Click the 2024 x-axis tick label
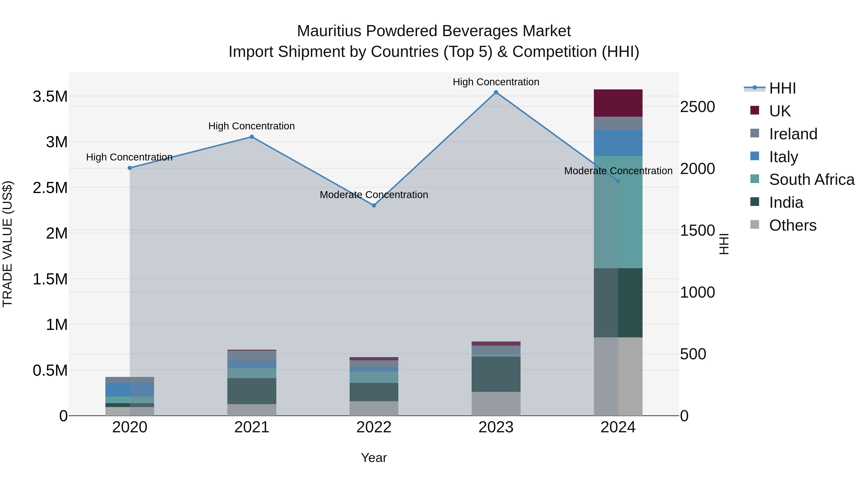The height and width of the screenshot is (488, 868). pyautogui.click(x=618, y=427)
